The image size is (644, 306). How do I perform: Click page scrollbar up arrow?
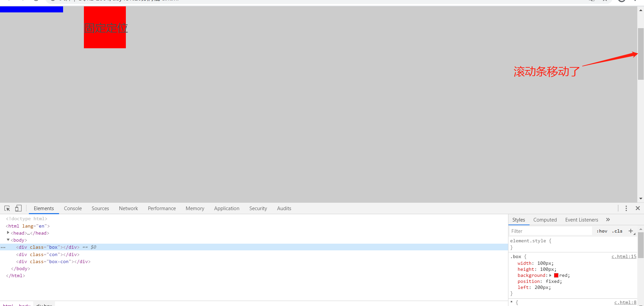[641, 10]
